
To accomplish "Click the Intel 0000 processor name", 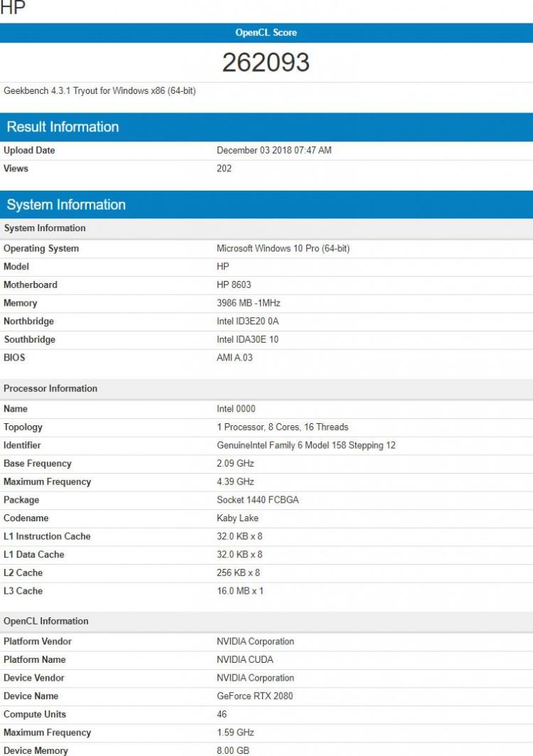I will [236, 409].
